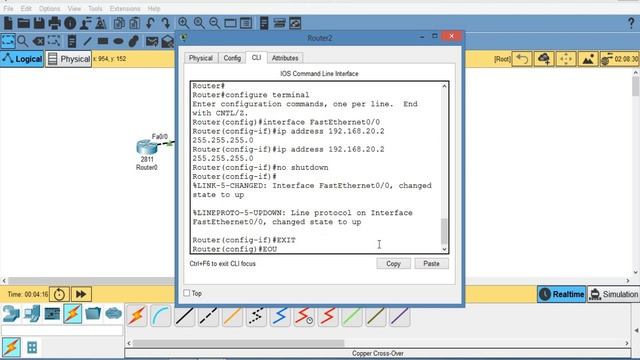The image size is (640, 360).
Task: Switch to Simulation mode
Action: (x=613, y=294)
